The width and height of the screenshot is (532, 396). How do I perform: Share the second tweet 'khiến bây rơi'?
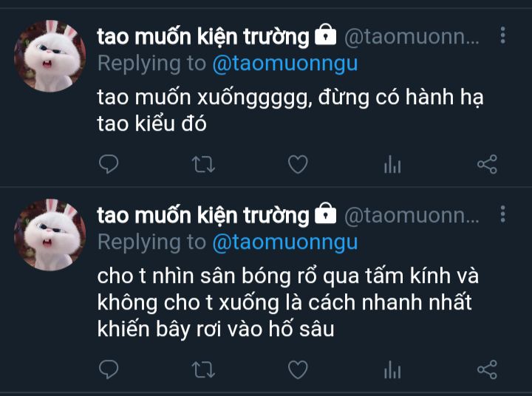[487, 369]
